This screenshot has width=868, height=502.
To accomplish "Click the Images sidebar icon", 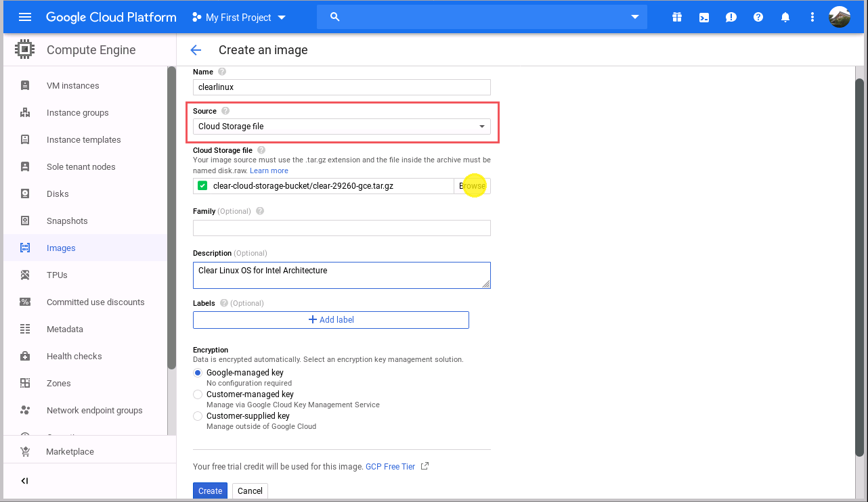I will coord(25,248).
